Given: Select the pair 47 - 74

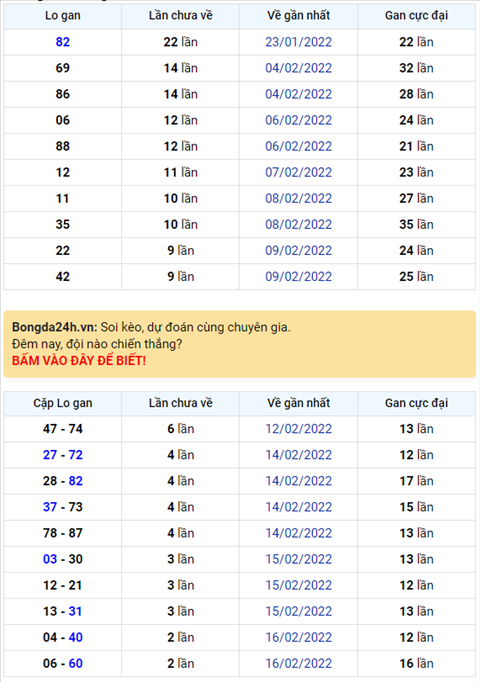Looking at the screenshot, I should point(63,429).
